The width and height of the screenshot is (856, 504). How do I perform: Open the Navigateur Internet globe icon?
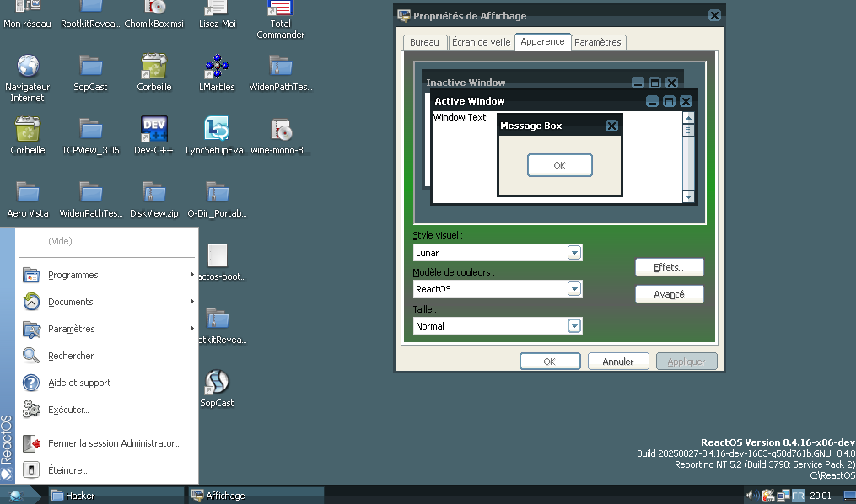27,66
